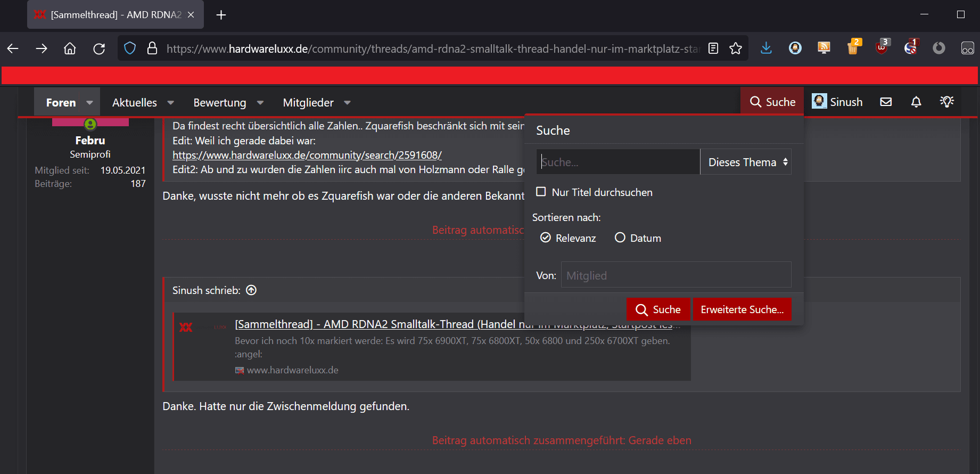Screen dimensions: 980x474
Task: Maximize the browser window
Action: click(x=960, y=14)
